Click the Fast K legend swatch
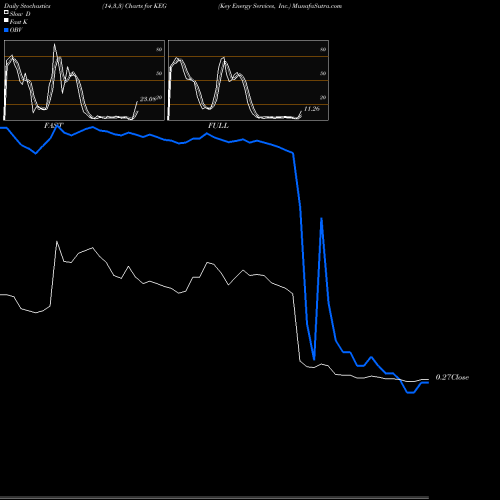The image size is (500, 500). pos(6,20)
